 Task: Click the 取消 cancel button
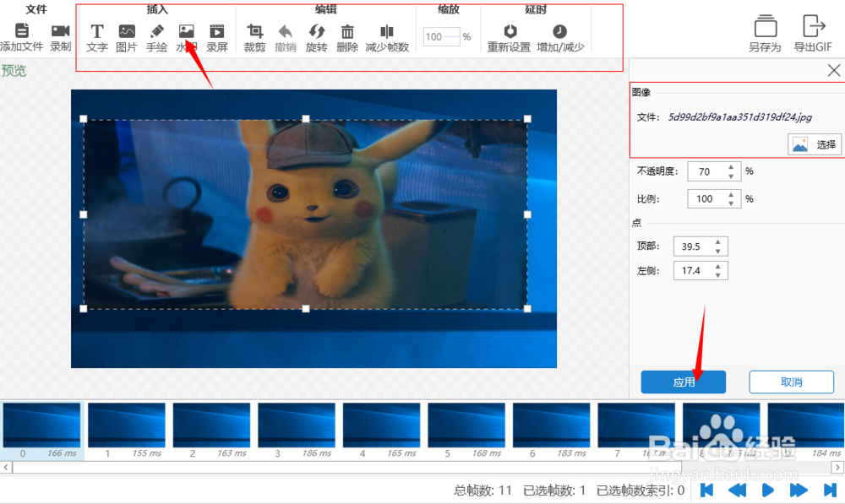(791, 382)
